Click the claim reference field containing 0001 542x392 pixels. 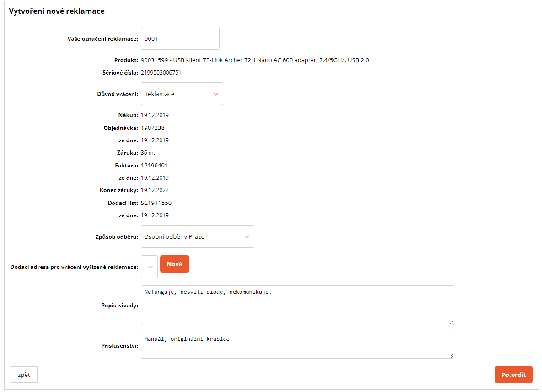click(x=180, y=39)
